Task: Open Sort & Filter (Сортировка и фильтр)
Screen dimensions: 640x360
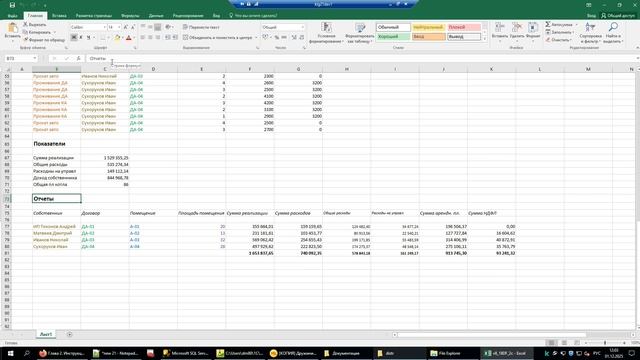Action: tap(590, 33)
